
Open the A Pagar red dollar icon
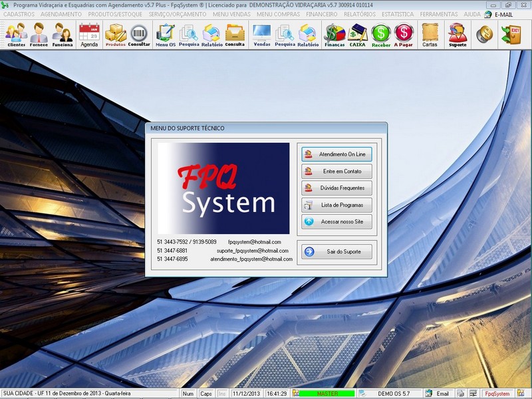pos(404,35)
